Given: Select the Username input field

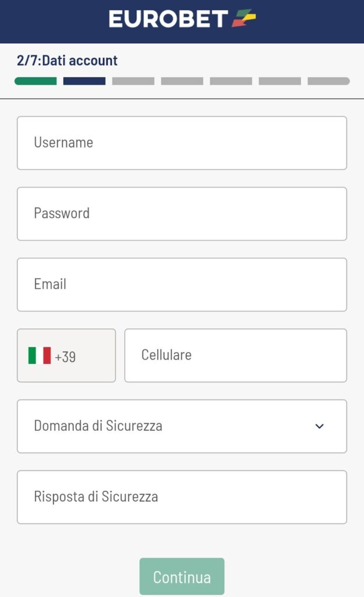Looking at the screenshot, I should [x=182, y=142].
